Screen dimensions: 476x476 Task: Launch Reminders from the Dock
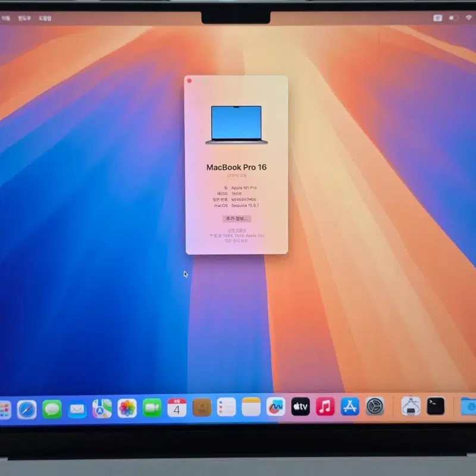(226, 407)
